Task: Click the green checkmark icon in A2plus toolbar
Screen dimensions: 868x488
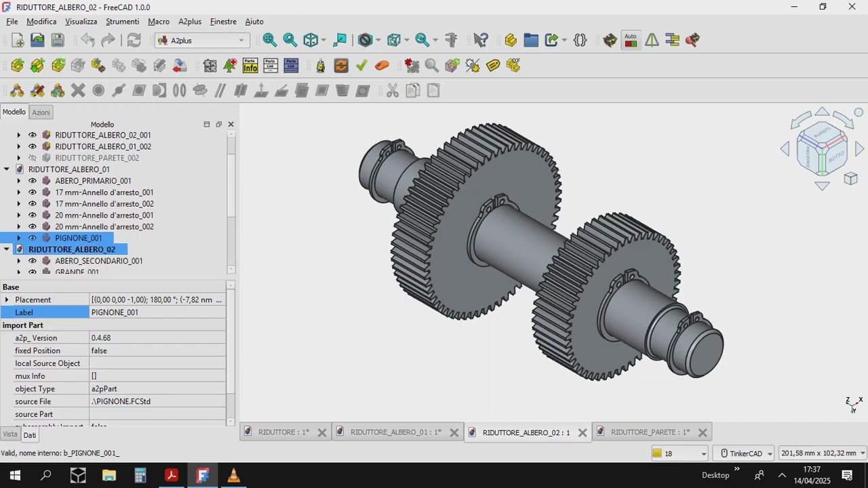Action: click(x=361, y=65)
